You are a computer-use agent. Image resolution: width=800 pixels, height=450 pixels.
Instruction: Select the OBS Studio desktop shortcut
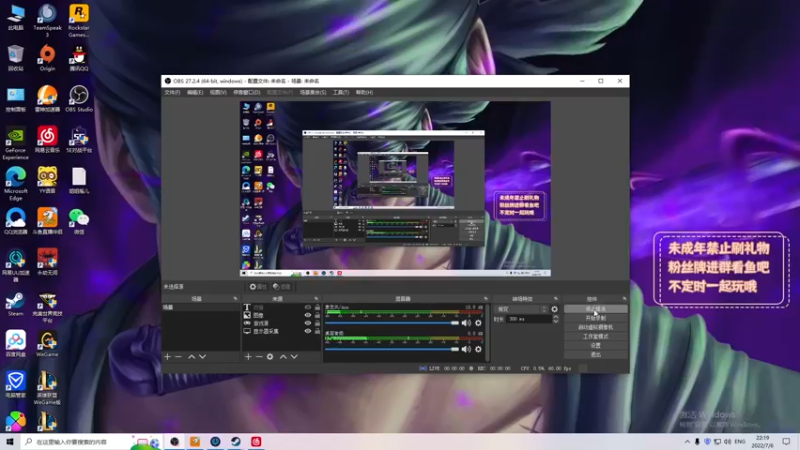(79, 99)
